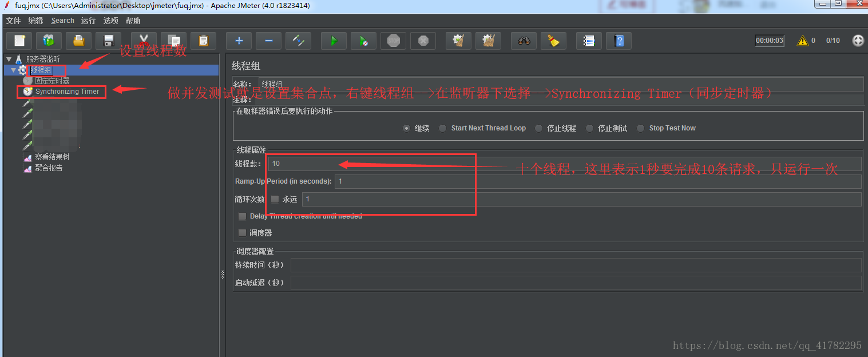
Task: Click the warning log triangle icon
Action: pyautogui.click(x=803, y=41)
